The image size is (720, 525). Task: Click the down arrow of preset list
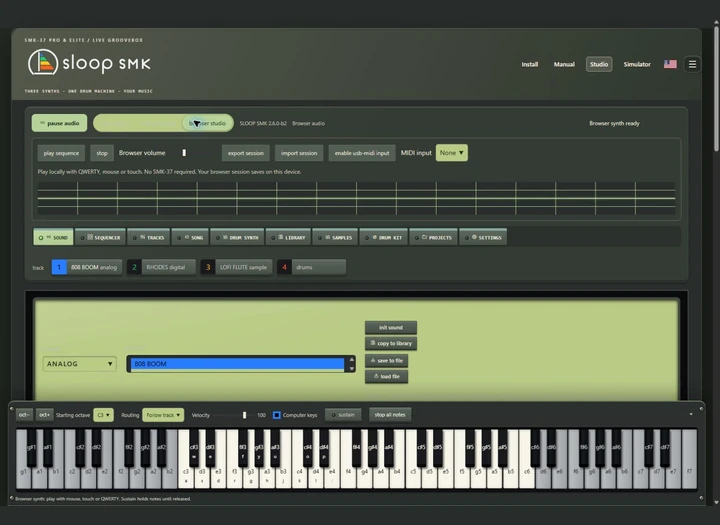[x=352, y=368]
